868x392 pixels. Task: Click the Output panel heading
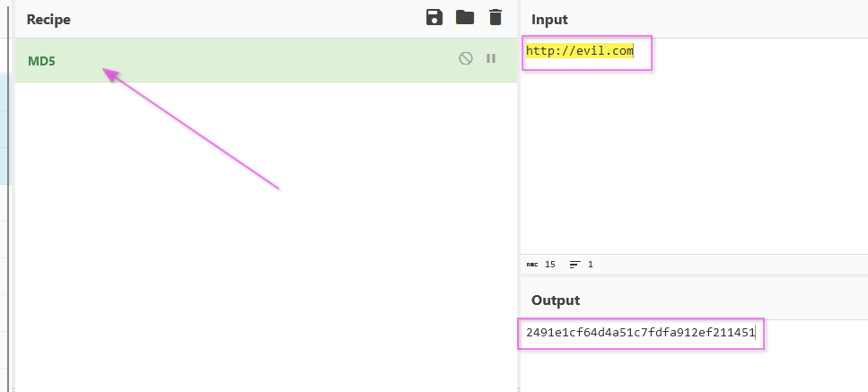click(556, 301)
